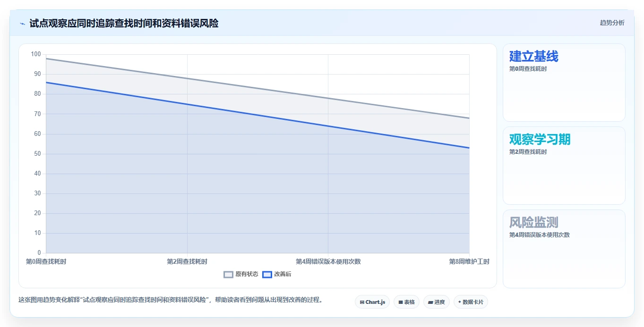
Task: Click the 第2周查找耗时 subtitle in 观察学习期 card
Action: 528,152
